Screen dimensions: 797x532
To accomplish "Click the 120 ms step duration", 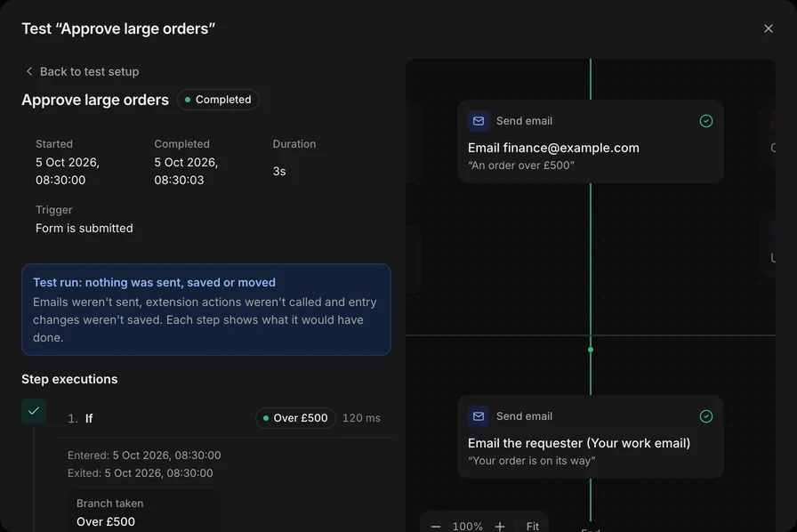I will [x=361, y=418].
